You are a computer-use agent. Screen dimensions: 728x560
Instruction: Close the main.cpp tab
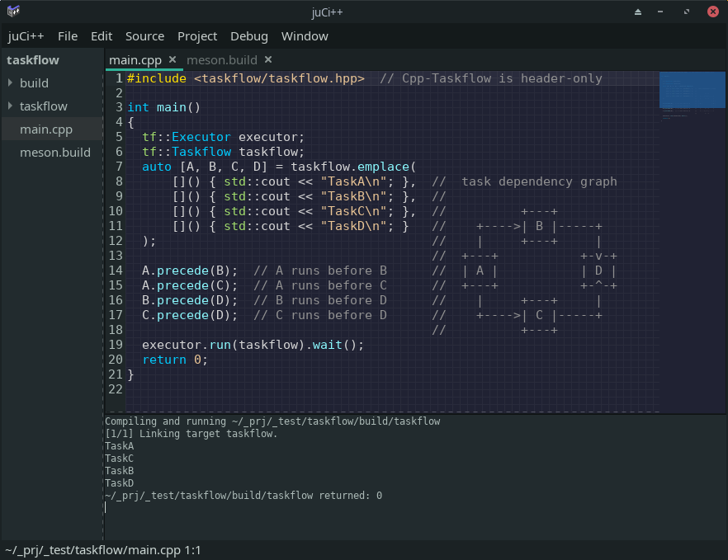pyautogui.click(x=173, y=59)
